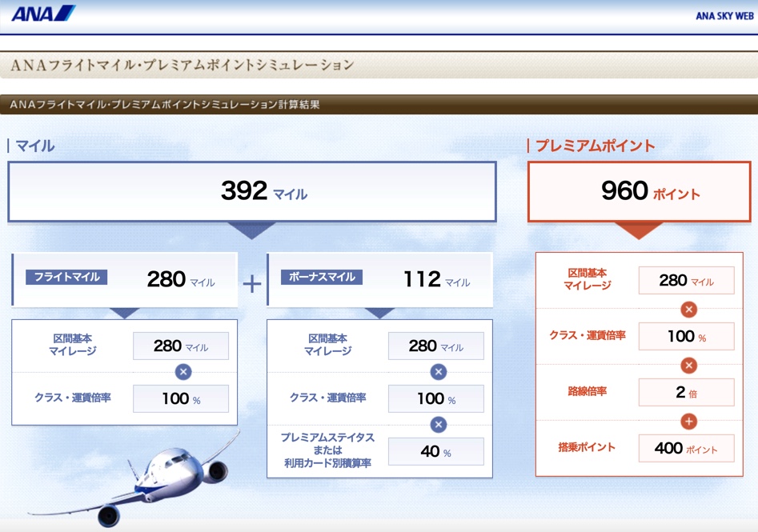
Task: Click 280 マイル field in premium points panel
Action: 687,280
